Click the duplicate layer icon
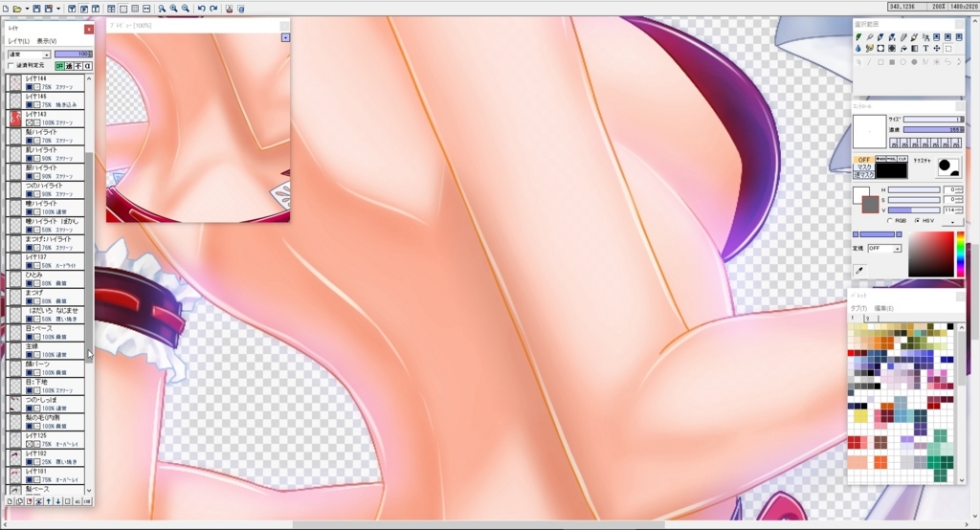 click(x=19, y=501)
